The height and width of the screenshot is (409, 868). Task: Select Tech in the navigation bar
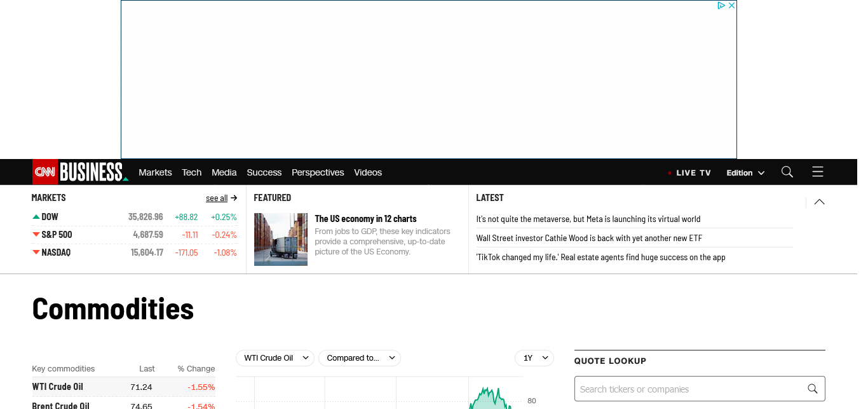[x=191, y=172]
